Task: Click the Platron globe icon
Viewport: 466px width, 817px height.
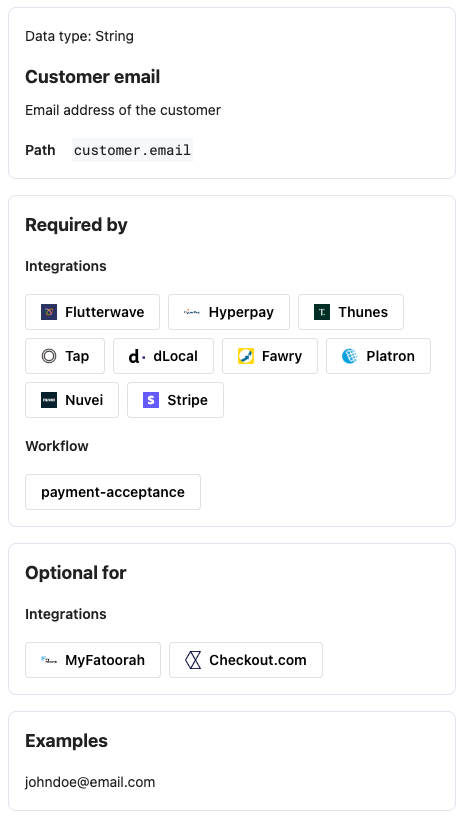Action: point(350,356)
